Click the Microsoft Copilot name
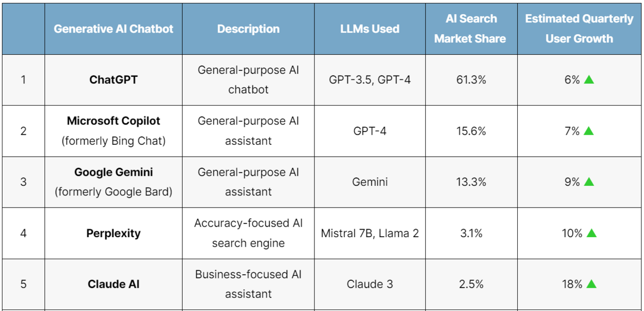 [x=114, y=121]
